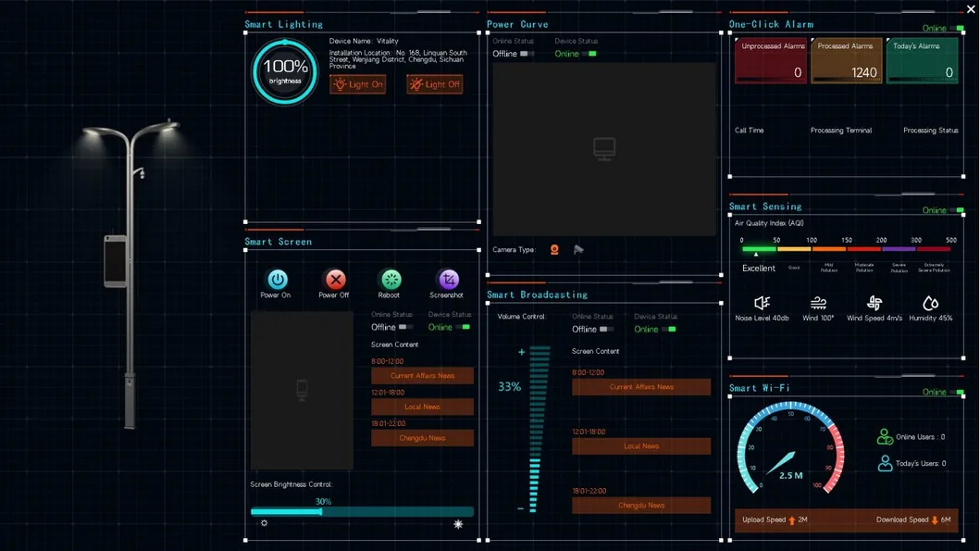
Task: Switch to the Processed Alarms card
Action: click(847, 60)
